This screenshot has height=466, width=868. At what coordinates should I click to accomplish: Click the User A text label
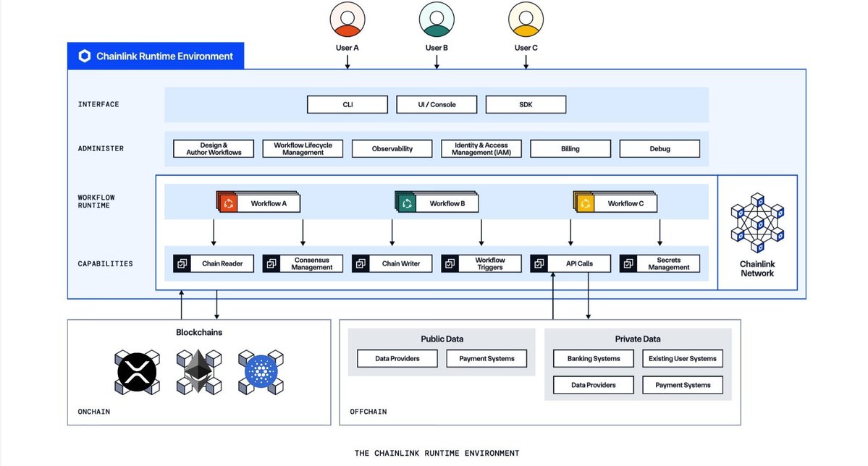coord(347,48)
